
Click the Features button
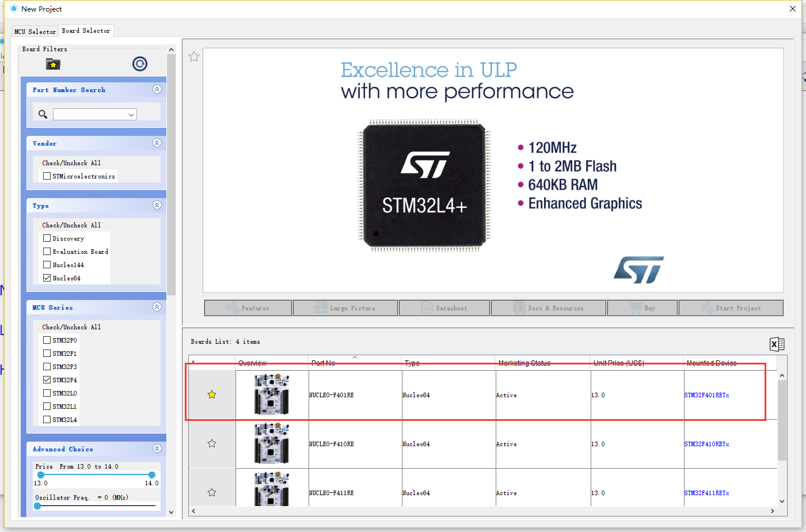click(248, 308)
